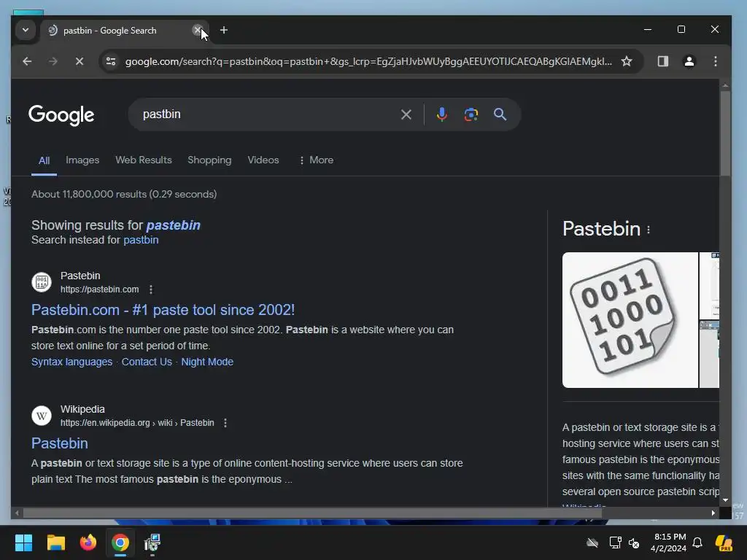747x560 pixels.
Task: Open the tab search dropdown arrow
Action: coord(26,30)
